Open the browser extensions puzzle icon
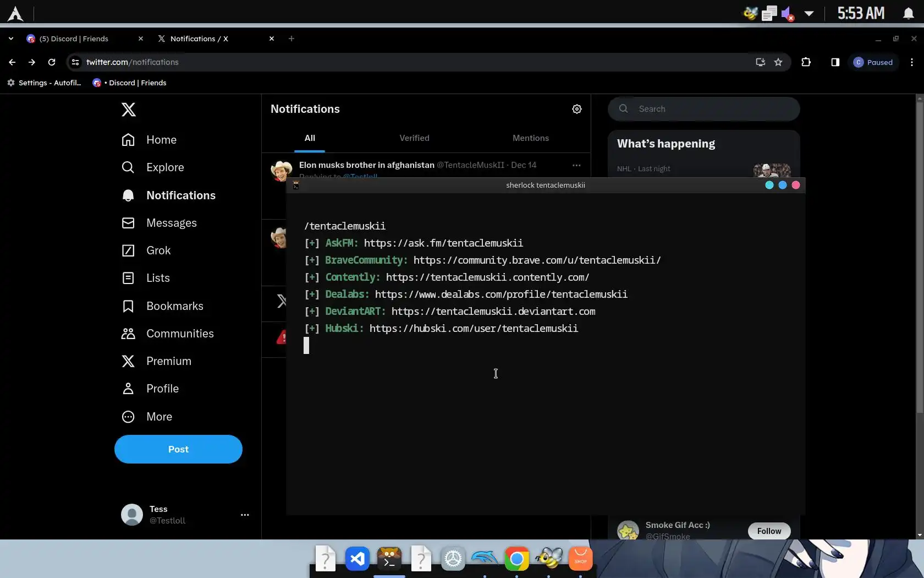This screenshot has width=924, height=578. (806, 62)
